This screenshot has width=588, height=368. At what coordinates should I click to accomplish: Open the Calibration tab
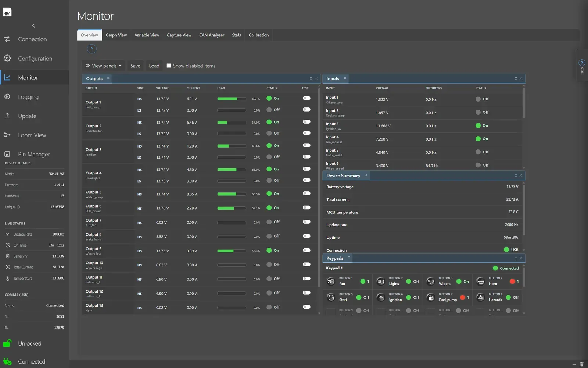258,35
